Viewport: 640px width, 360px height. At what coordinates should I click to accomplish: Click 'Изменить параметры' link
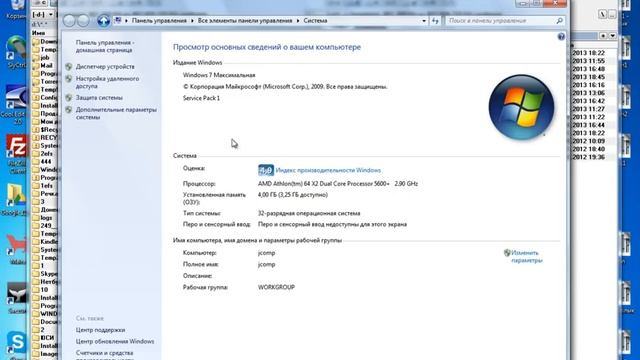tap(527, 256)
